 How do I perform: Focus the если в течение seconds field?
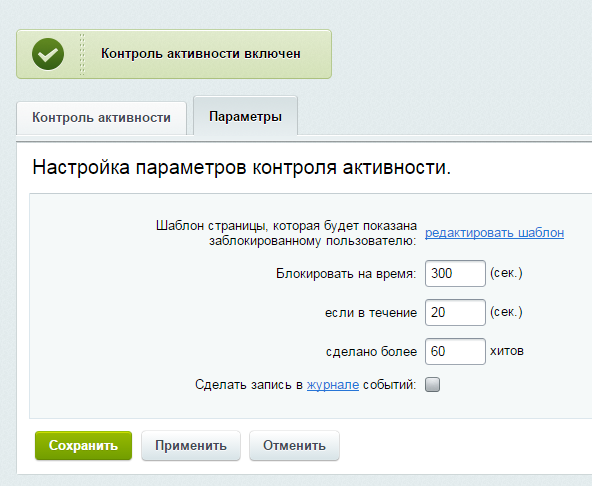point(455,312)
